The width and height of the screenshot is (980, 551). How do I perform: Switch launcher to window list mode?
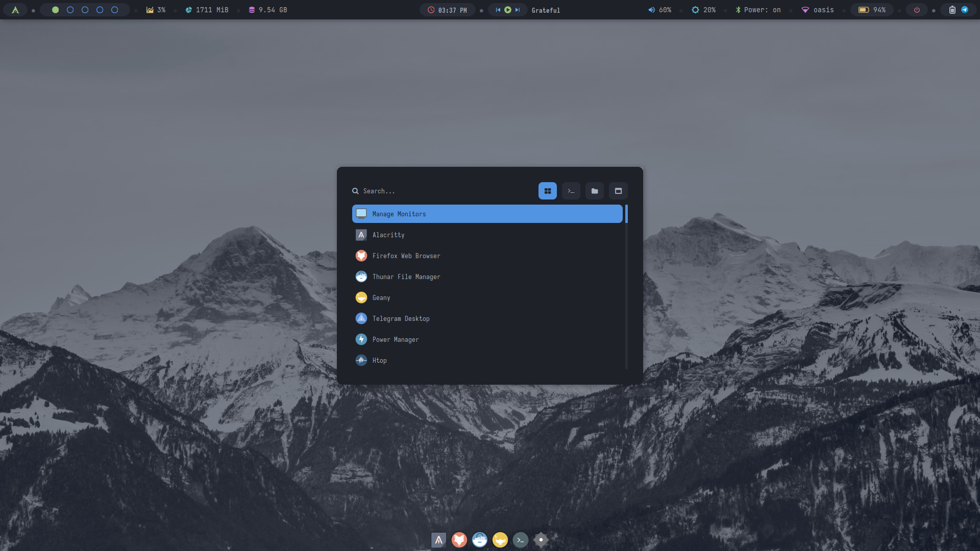tap(618, 191)
